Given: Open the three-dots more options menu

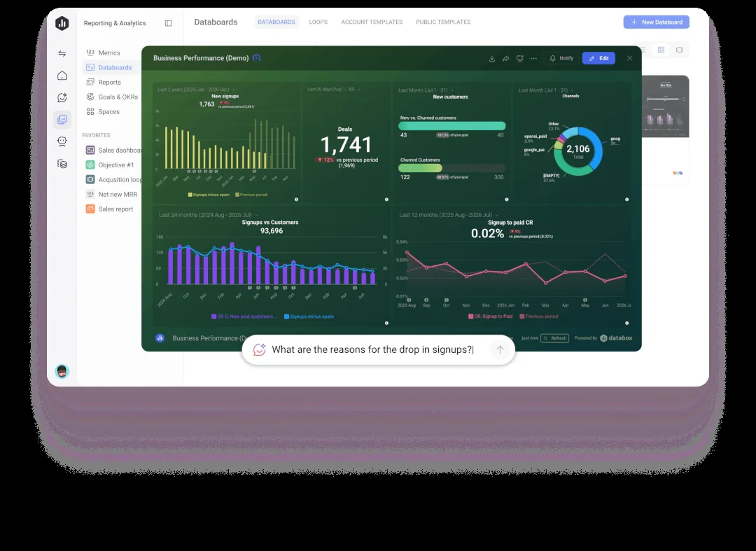Looking at the screenshot, I should 533,58.
